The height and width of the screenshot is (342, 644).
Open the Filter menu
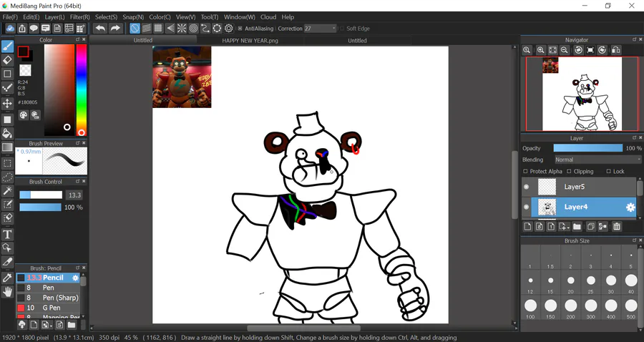click(x=79, y=17)
